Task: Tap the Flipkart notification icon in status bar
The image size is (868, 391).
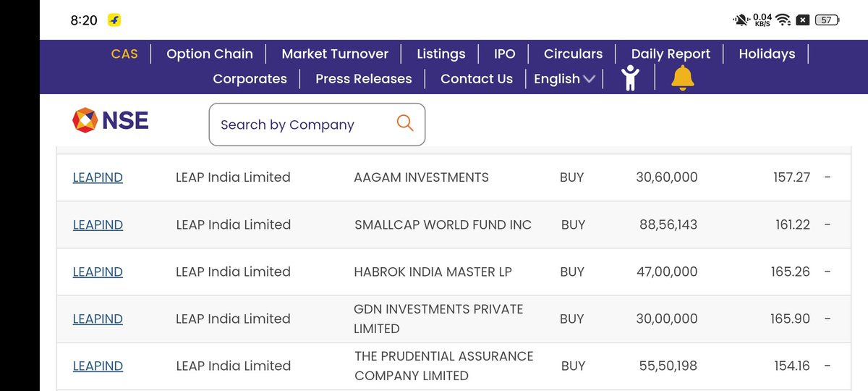Action: click(114, 20)
